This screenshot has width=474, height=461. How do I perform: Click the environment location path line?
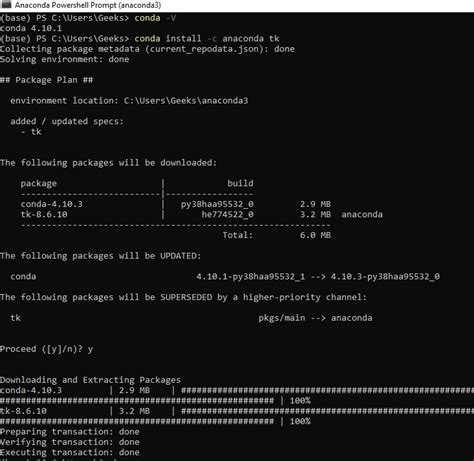coord(129,101)
